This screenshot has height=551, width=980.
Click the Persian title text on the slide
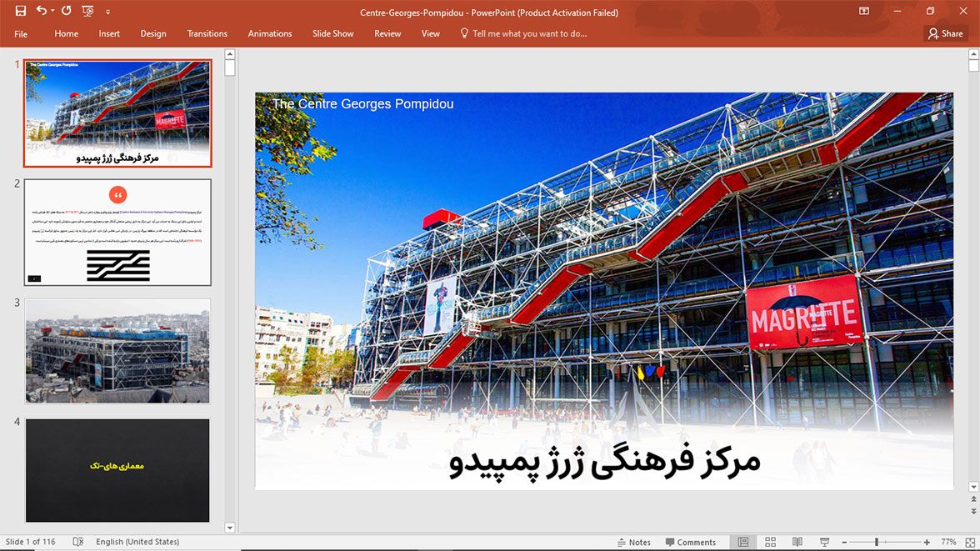604,462
